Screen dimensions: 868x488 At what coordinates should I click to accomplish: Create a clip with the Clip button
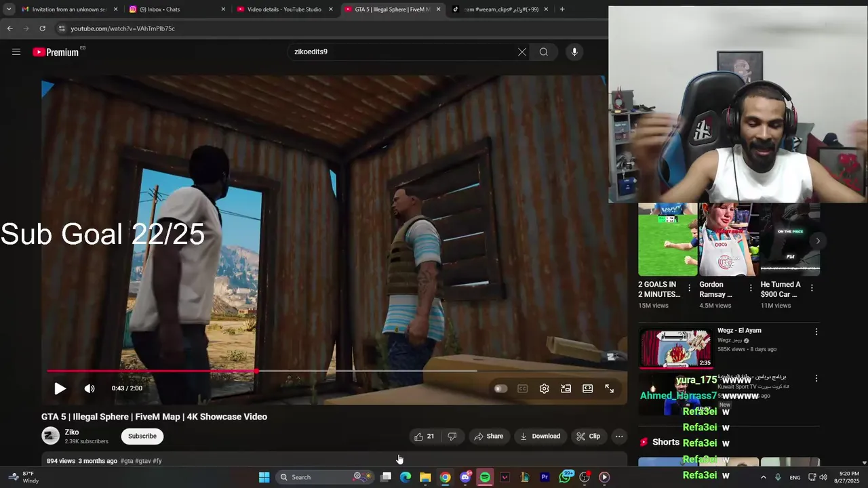tap(589, 436)
